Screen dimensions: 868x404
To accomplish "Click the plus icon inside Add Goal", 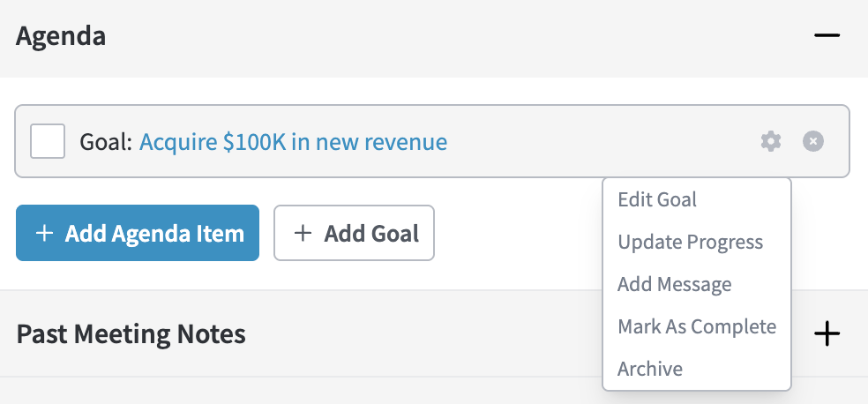I will click(x=303, y=234).
